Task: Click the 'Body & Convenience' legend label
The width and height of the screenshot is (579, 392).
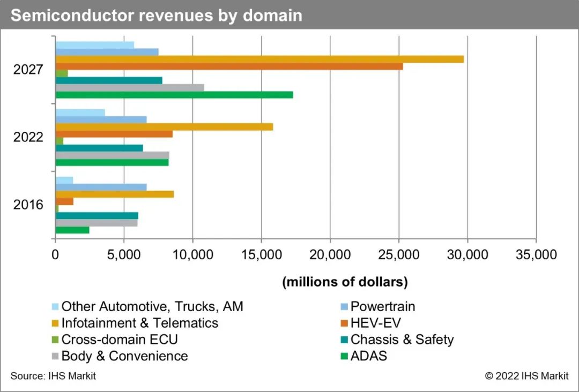Action: click(x=124, y=356)
